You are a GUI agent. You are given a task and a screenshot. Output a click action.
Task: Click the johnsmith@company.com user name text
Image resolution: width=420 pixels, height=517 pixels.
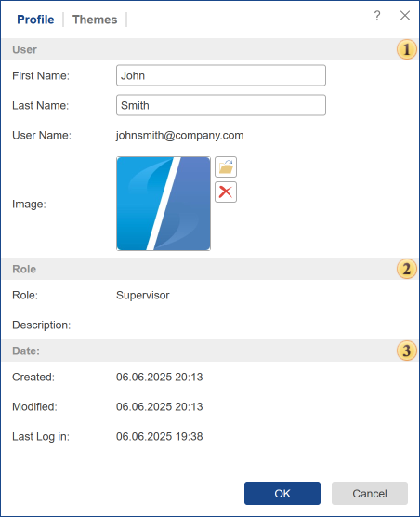tap(180, 136)
